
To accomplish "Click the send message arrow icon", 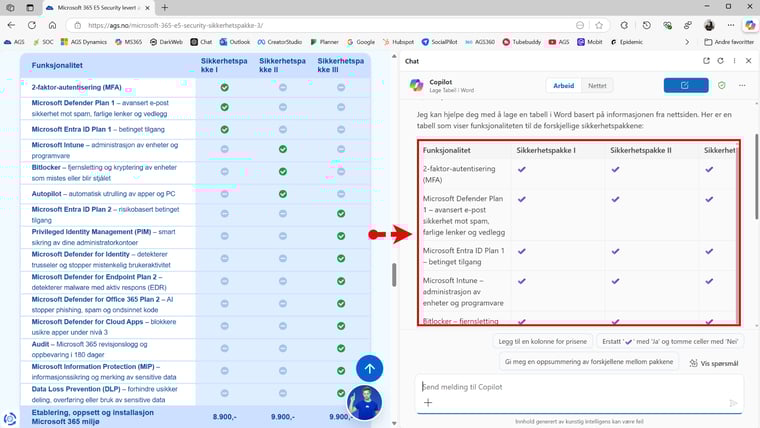I will (733, 403).
